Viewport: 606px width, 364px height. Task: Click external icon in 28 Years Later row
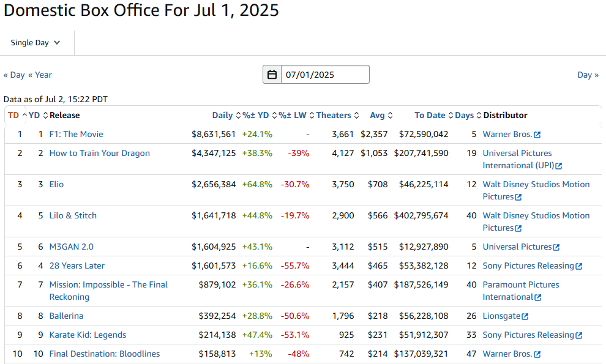tap(578, 266)
